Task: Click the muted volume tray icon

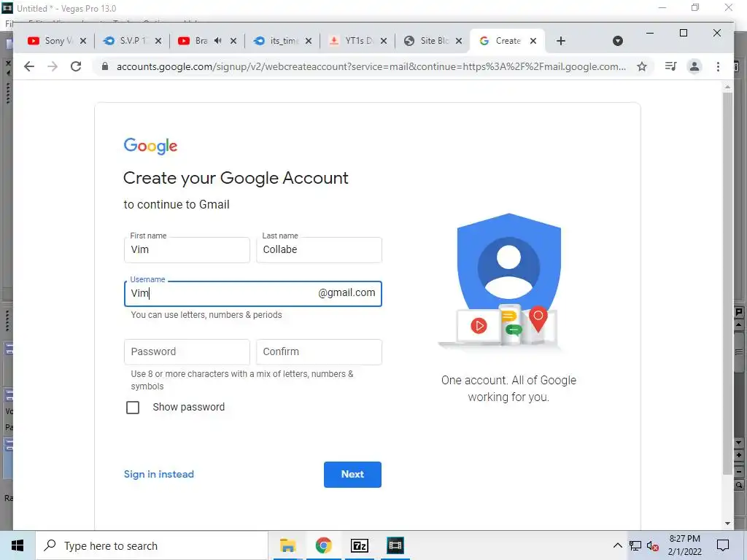Action: (x=653, y=545)
